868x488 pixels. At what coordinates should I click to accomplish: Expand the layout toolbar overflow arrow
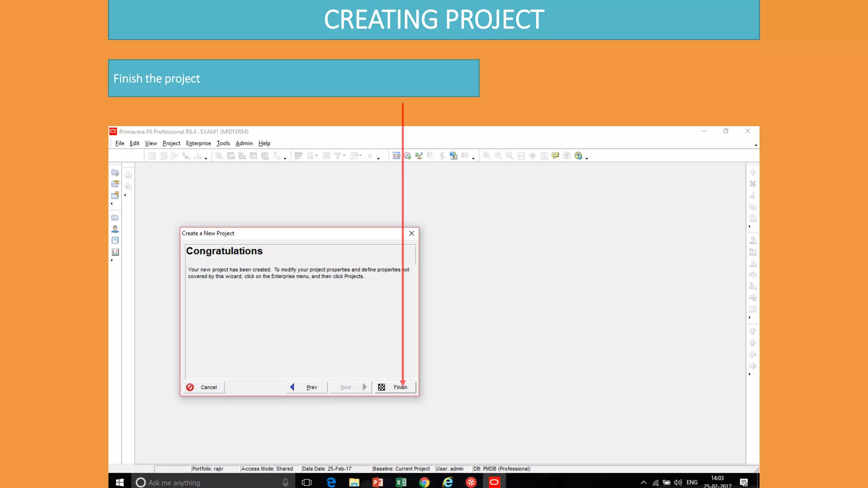[378, 158]
